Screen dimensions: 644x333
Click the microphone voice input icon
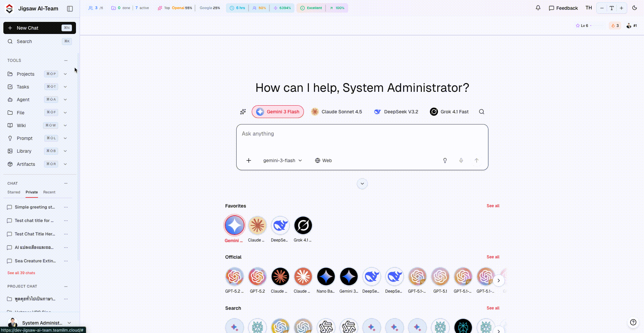tap(461, 160)
